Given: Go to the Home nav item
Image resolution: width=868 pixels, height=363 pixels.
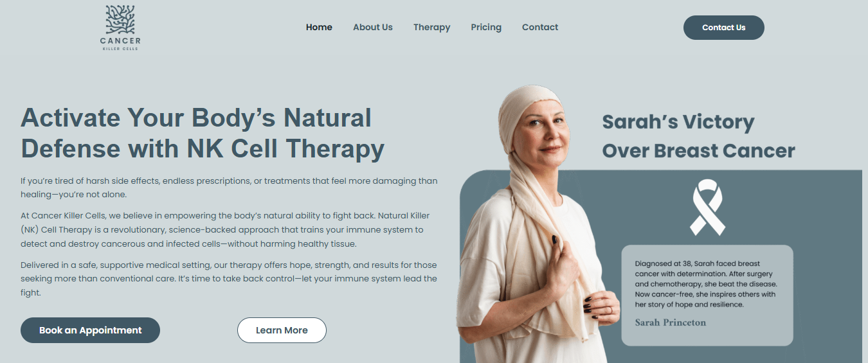Looking at the screenshot, I should (319, 27).
